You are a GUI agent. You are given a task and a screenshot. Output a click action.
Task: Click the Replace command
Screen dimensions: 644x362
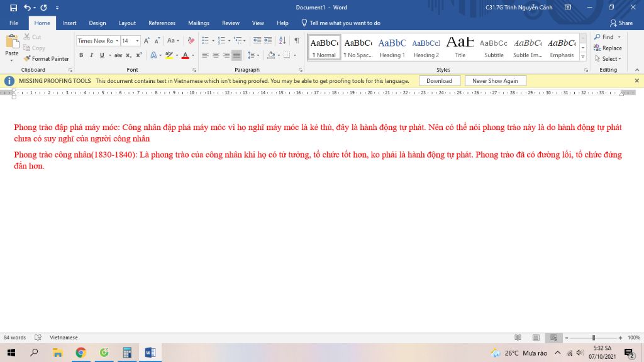click(608, 48)
